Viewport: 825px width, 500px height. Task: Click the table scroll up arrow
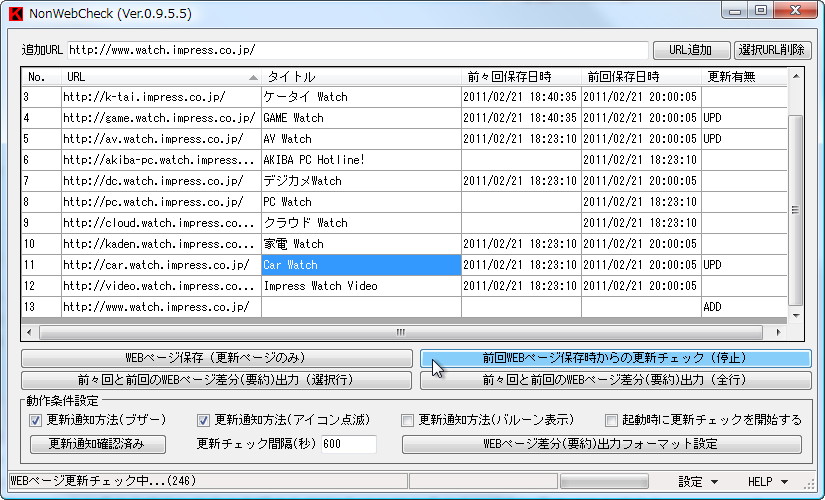point(796,76)
